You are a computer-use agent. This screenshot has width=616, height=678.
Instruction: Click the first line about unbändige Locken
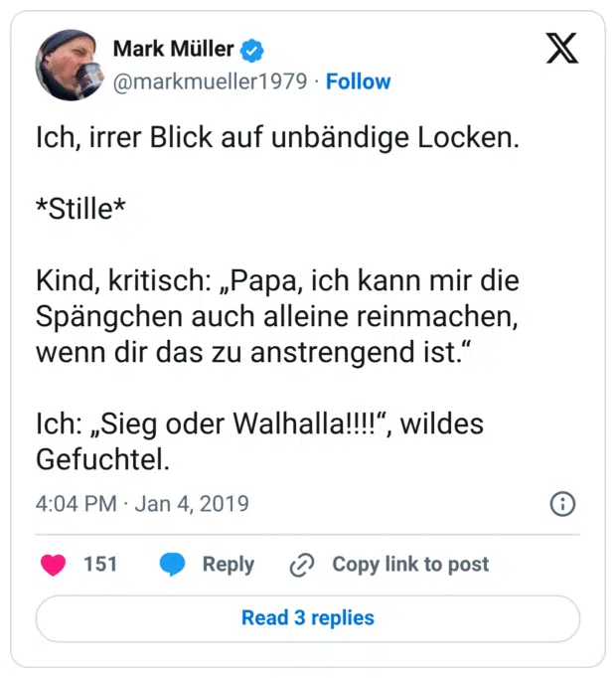coord(278,138)
